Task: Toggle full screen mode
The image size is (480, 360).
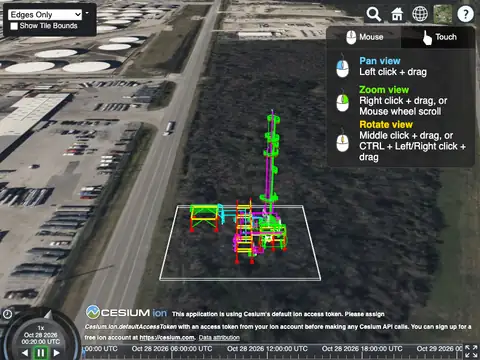Action: click(x=472, y=352)
